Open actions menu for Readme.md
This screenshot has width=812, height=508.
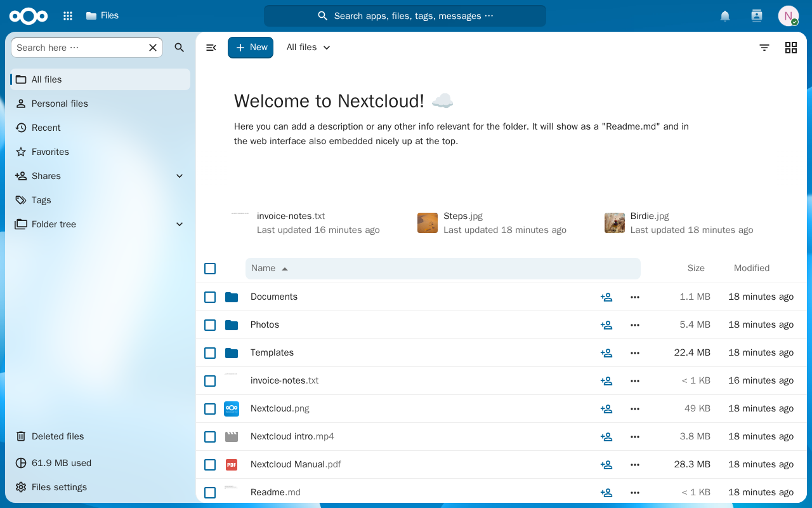635,493
